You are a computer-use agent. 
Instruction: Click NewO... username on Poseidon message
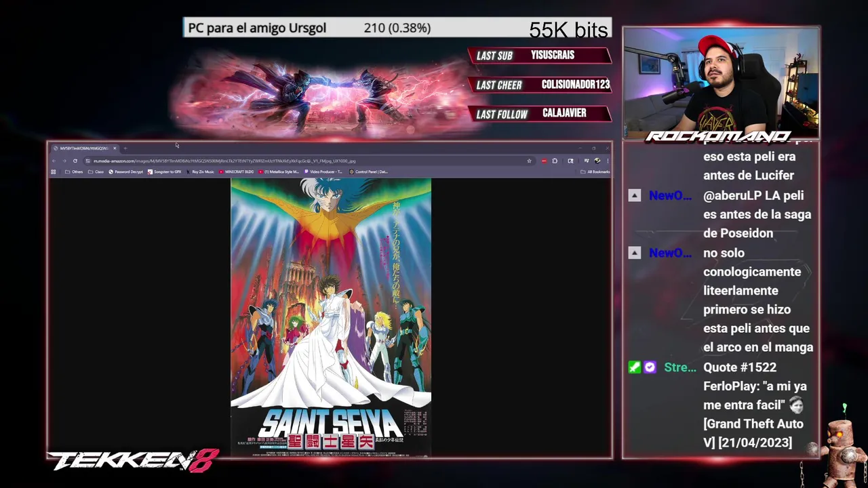(670, 195)
